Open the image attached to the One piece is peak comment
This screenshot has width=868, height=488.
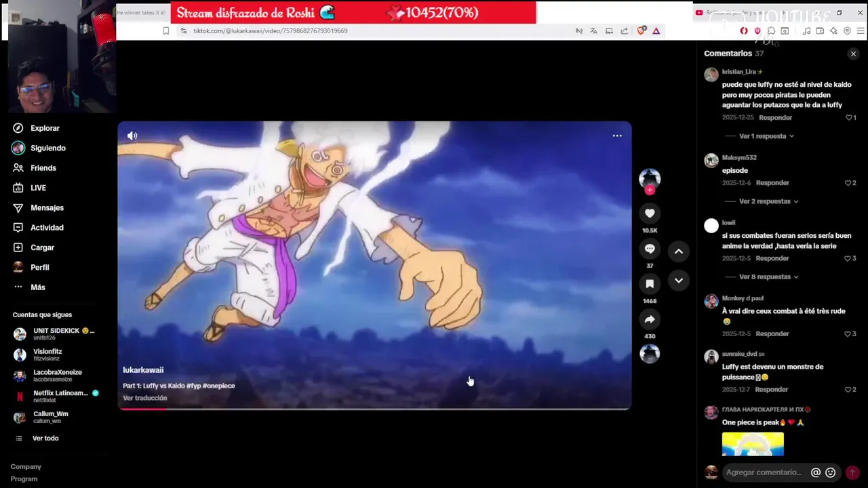(753, 445)
